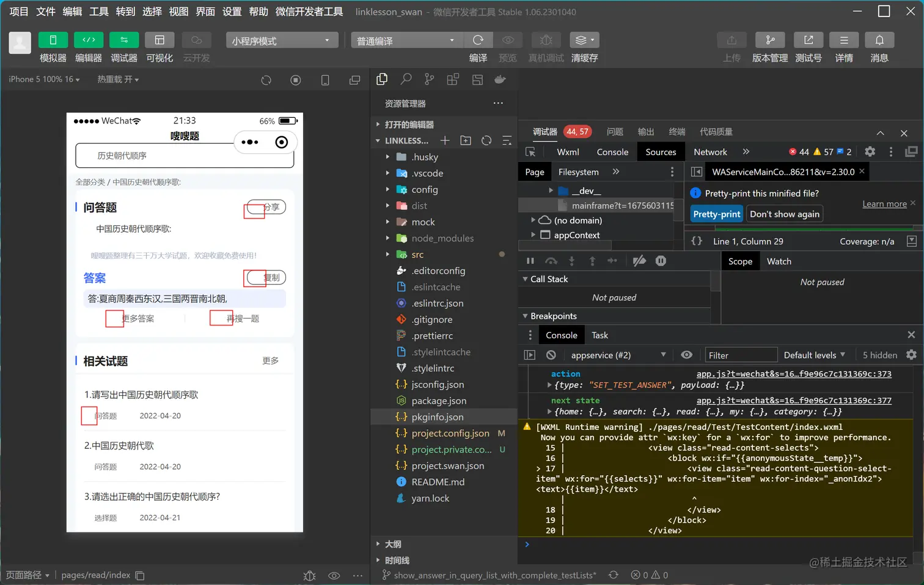Open version management icon

pos(770,40)
